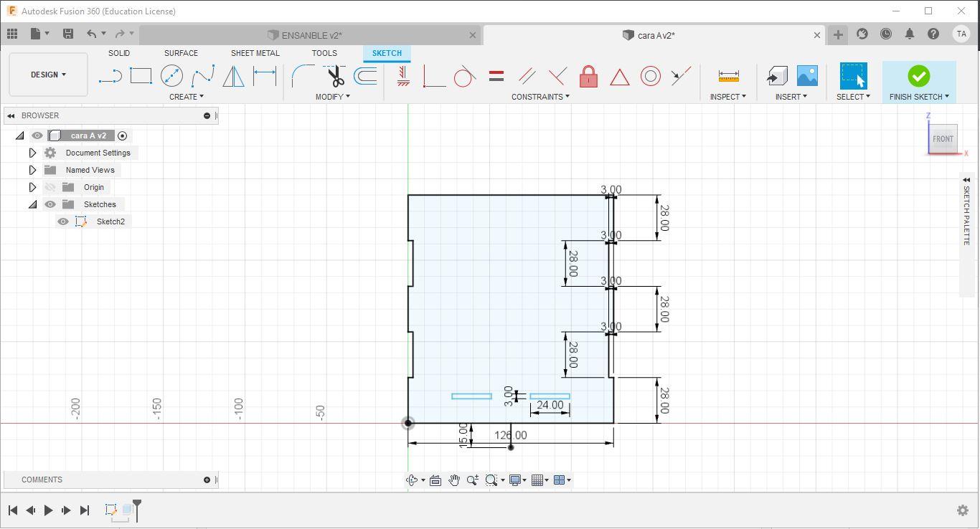Apply the Equal constraint
This screenshot has height=529, width=980.
(x=496, y=76)
